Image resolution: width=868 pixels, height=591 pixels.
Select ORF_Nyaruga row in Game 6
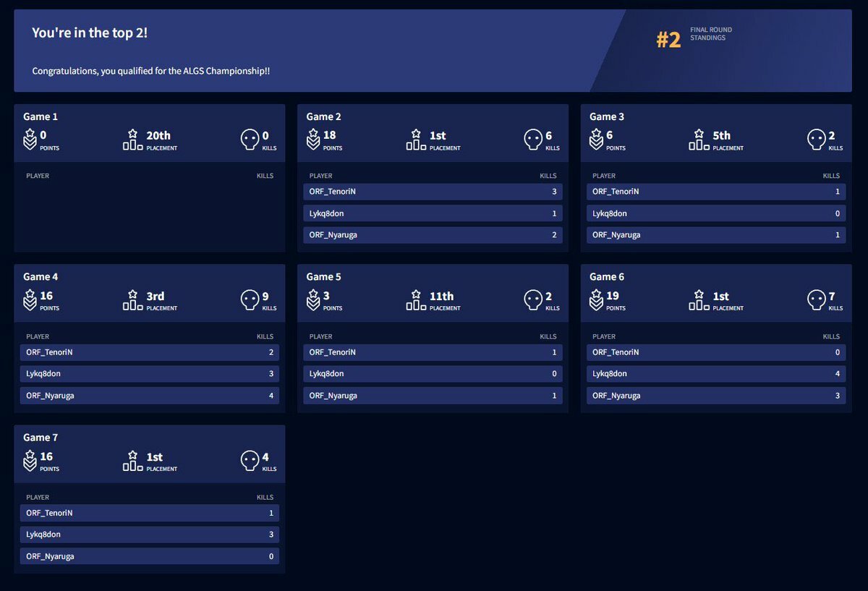[x=715, y=396]
